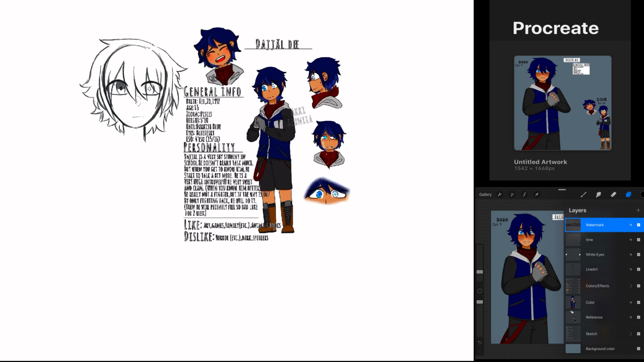Click the brush opacity slider handle
The height and width of the screenshot is (362, 644).
[x=480, y=302]
